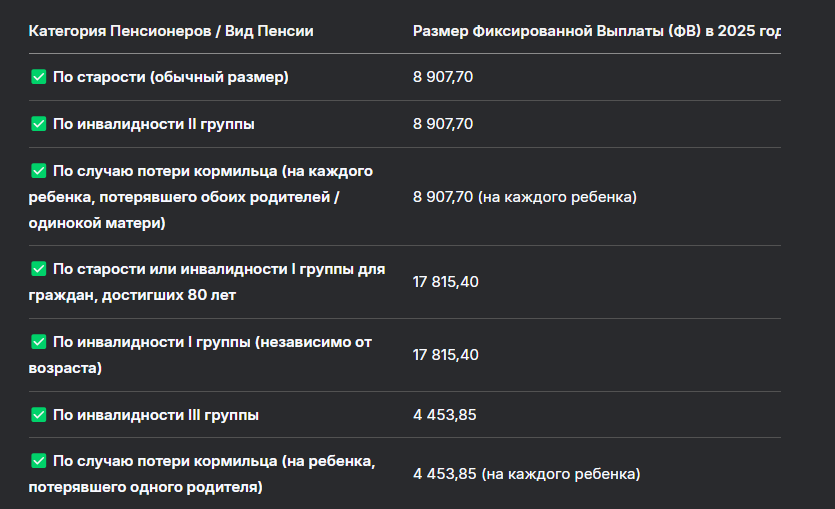Viewport: 835px width, 509px height.
Task: Click the checkmark next to "достигших 80 лет" row
Action: (39, 269)
